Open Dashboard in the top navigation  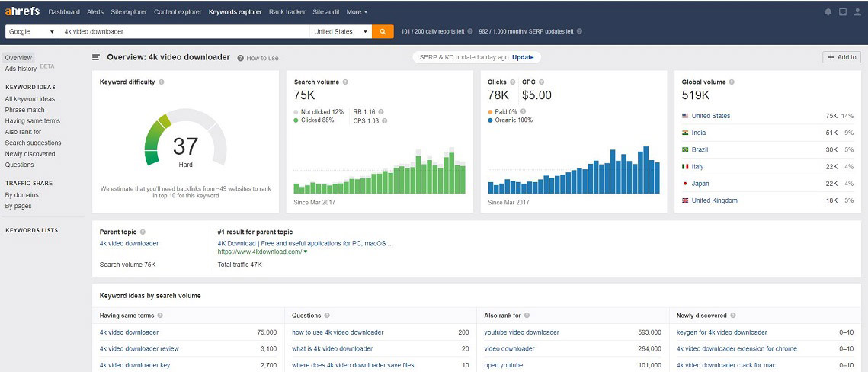click(64, 11)
